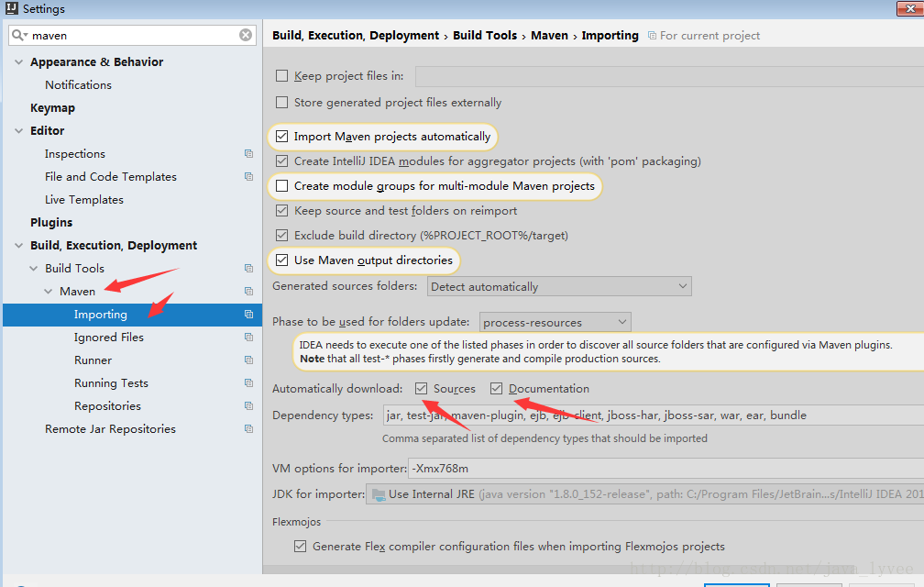The width and height of the screenshot is (924, 587).
Task: Open Inspections settings page
Action: point(75,154)
